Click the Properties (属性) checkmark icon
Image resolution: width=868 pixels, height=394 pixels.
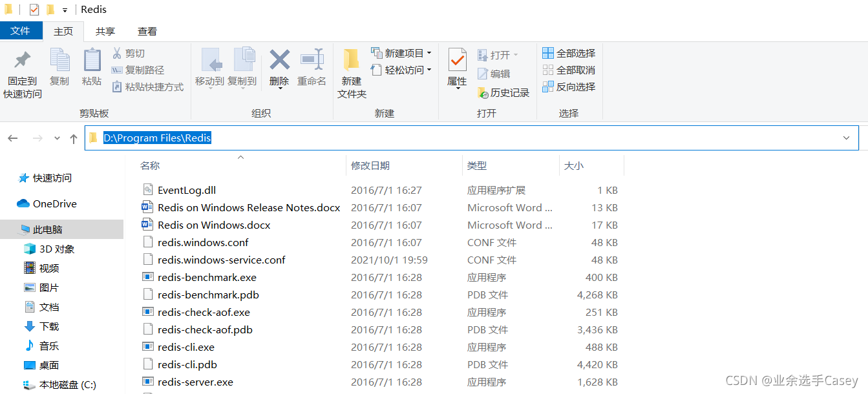click(457, 60)
